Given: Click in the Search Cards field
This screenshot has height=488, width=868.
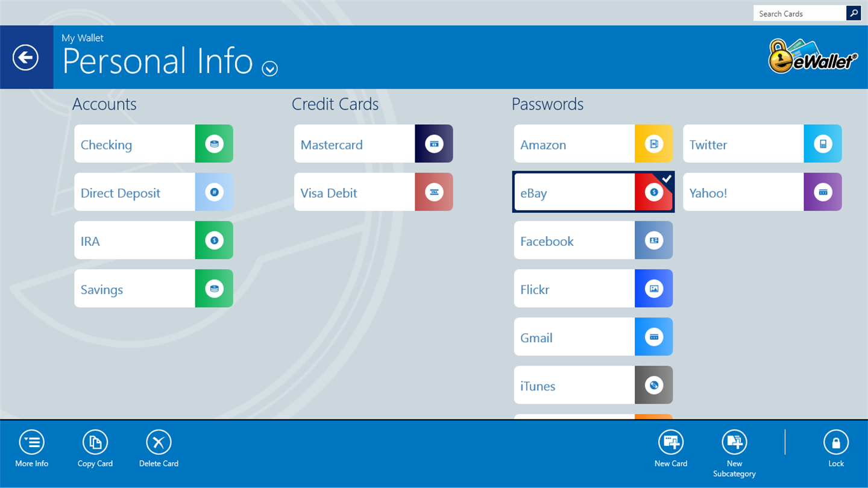Looking at the screenshot, I should point(799,13).
